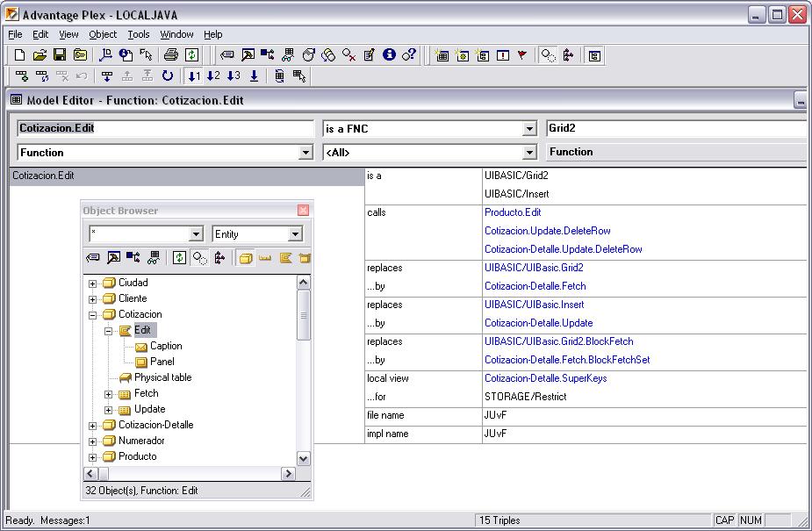Toggle level 2 arrow button

(x=213, y=76)
